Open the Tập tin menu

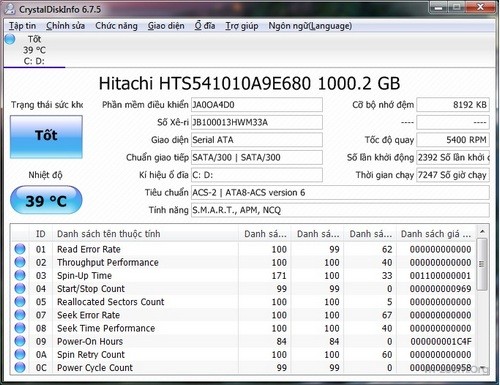22,26
